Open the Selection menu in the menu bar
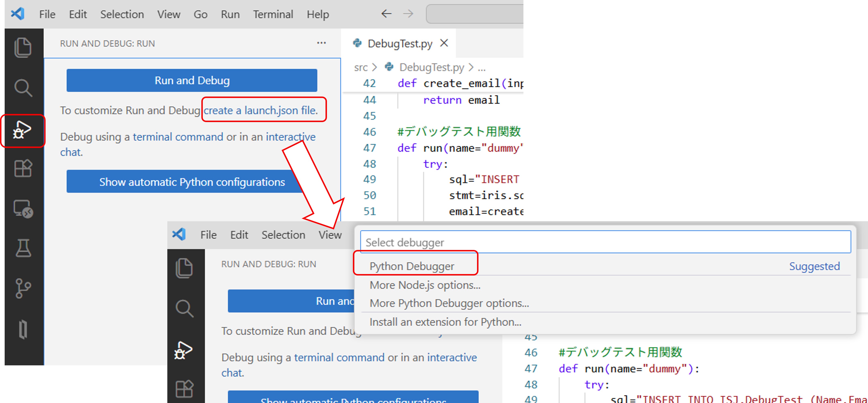 (122, 15)
